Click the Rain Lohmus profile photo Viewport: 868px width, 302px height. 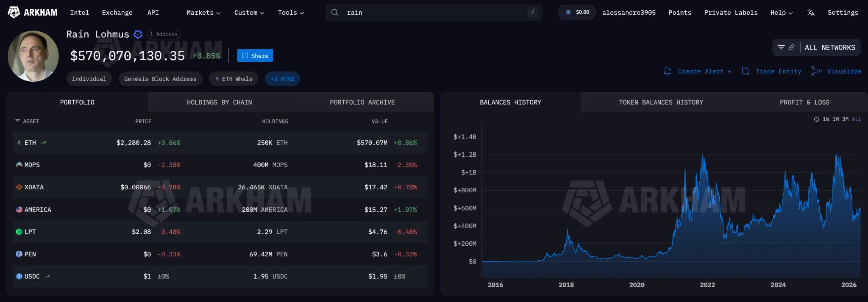click(x=33, y=56)
